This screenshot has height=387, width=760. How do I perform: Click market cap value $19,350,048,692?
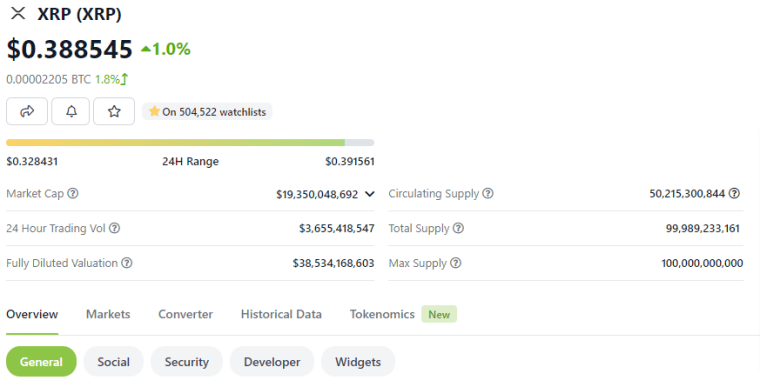(317, 194)
